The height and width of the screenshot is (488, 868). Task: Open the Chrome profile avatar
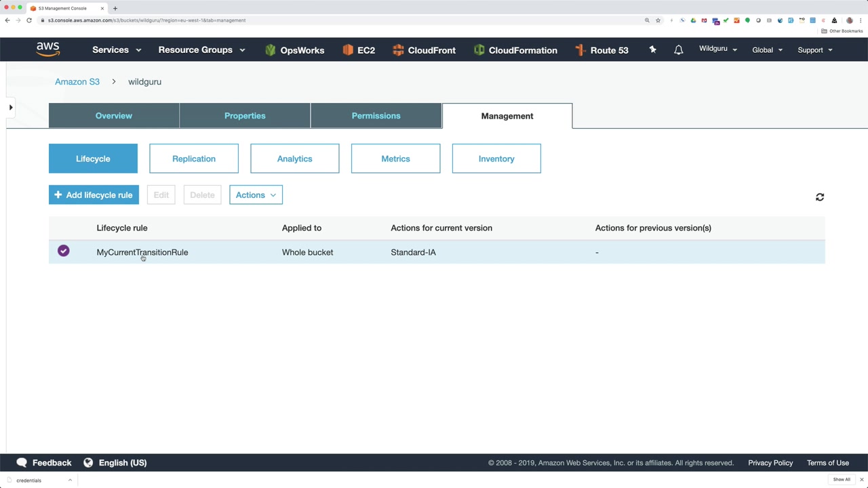(849, 20)
